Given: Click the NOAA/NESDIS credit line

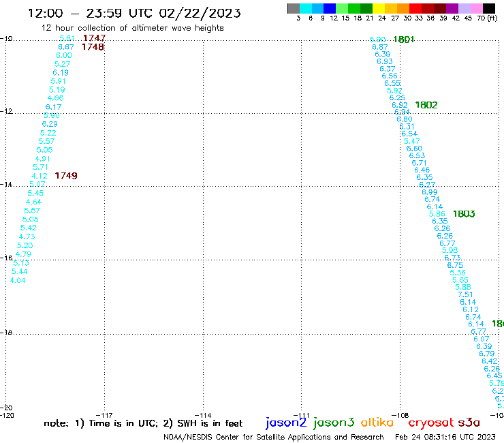Looking at the screenshot, I should (x=274, y=437).
